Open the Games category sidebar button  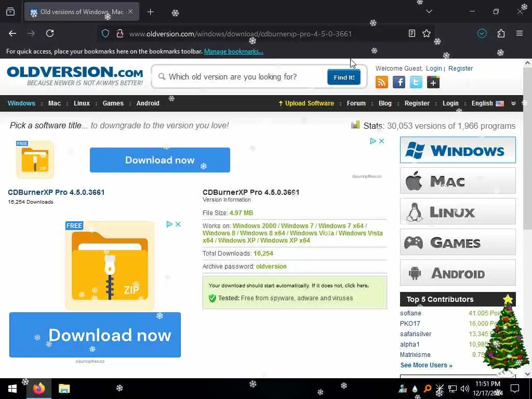[458, 242]
